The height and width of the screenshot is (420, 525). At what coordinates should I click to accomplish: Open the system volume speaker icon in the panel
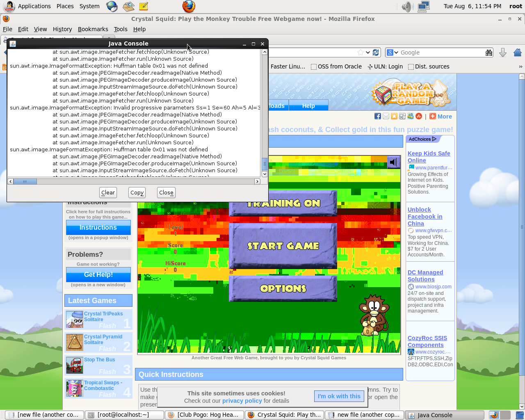(407, 7)
